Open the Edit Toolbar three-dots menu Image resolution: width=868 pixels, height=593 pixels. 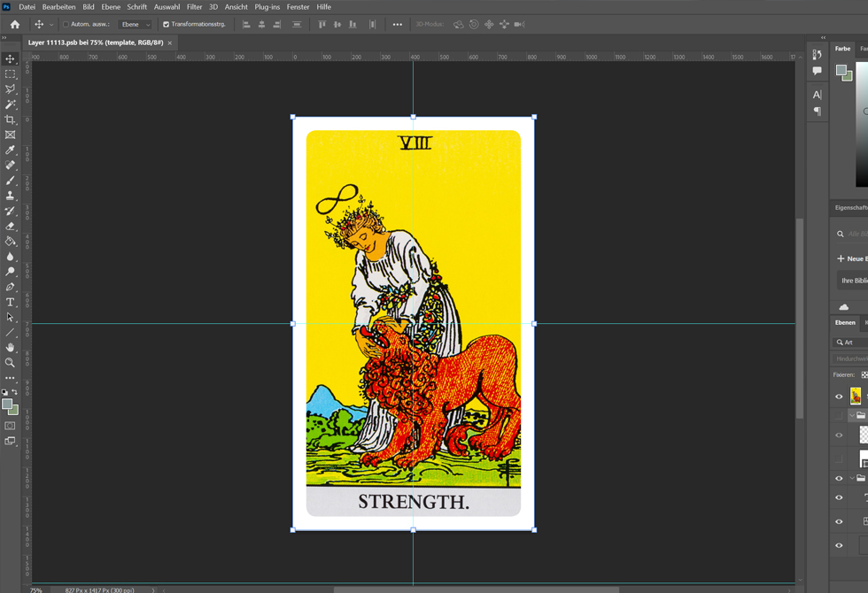tap(10, 378)
